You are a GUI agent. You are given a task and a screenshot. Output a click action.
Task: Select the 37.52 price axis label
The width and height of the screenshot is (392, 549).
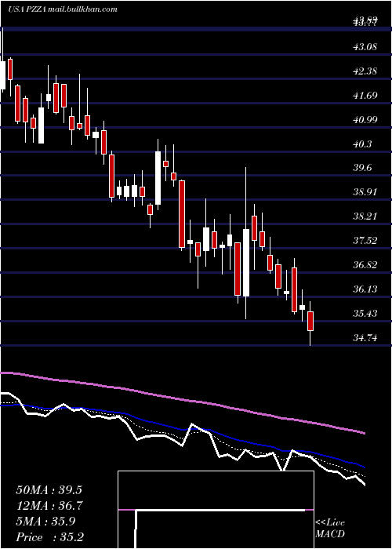pos(365,241)
